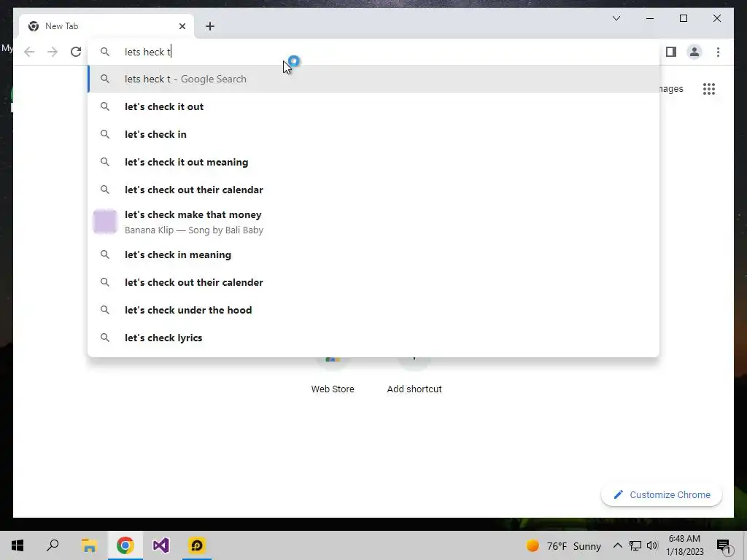Toggle the Chrome side panel icon
This screenshot has height=560, width=747.
671,52
